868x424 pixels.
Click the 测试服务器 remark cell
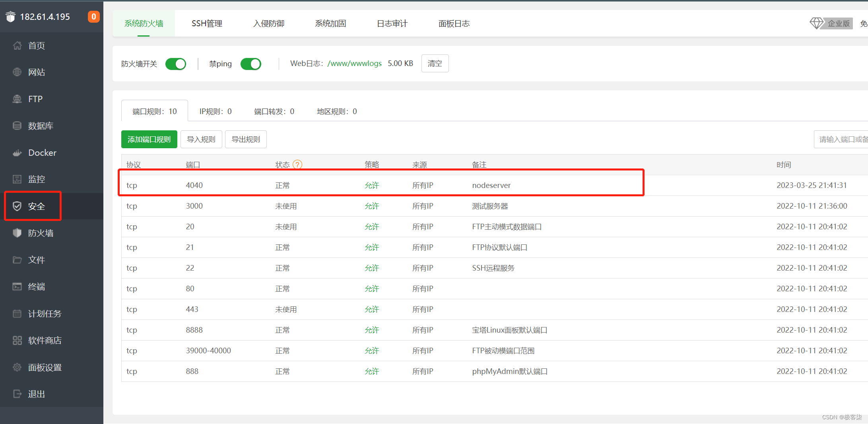click(490, 206)
